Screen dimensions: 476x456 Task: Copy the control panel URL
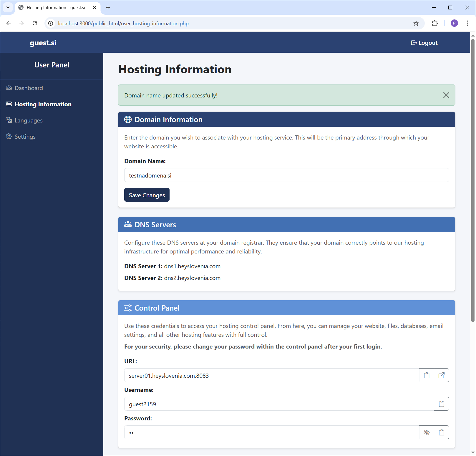point(426,375)
